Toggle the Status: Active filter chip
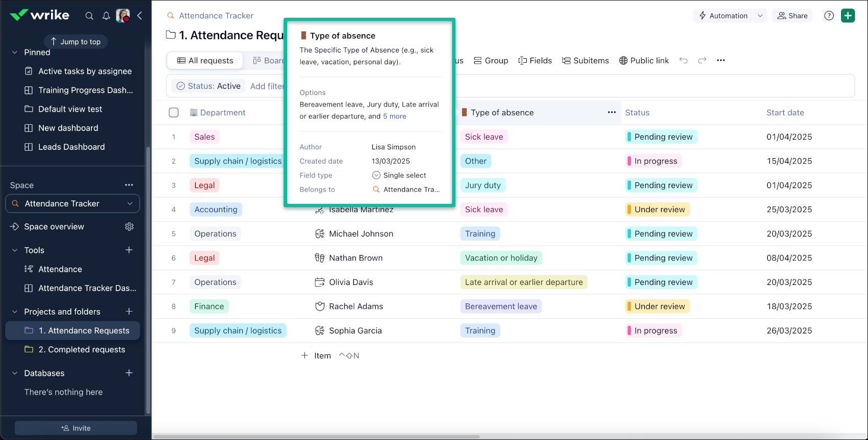Viewport: 868px width, 440px height. pos(209,86)
